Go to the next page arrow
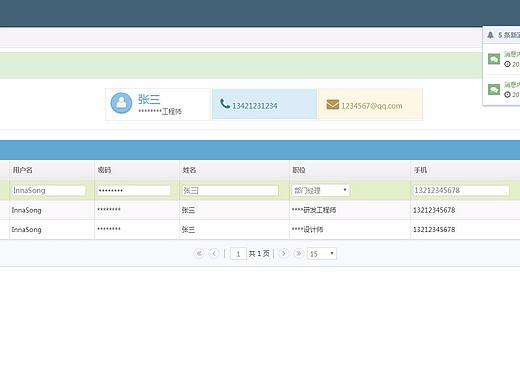520x390 pixels. 284,253
